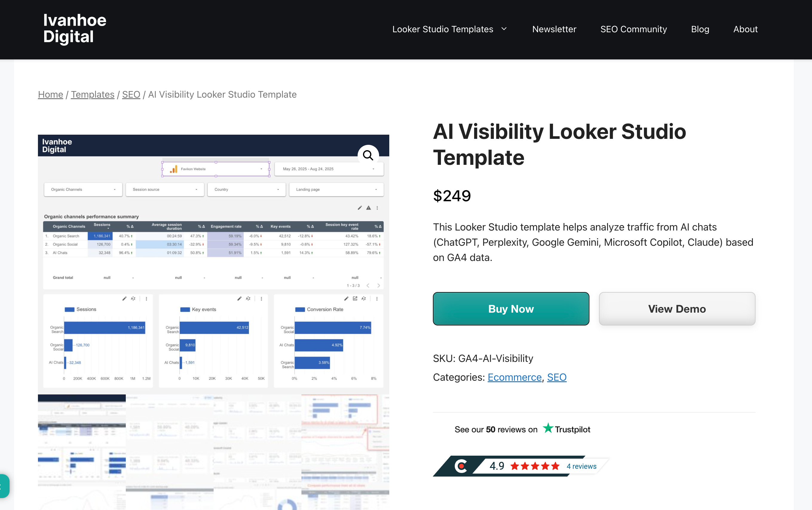Screen dimensions: 812x510
Task: Click the Capterra logo in rating badge
Action: [x=461, y=466]
